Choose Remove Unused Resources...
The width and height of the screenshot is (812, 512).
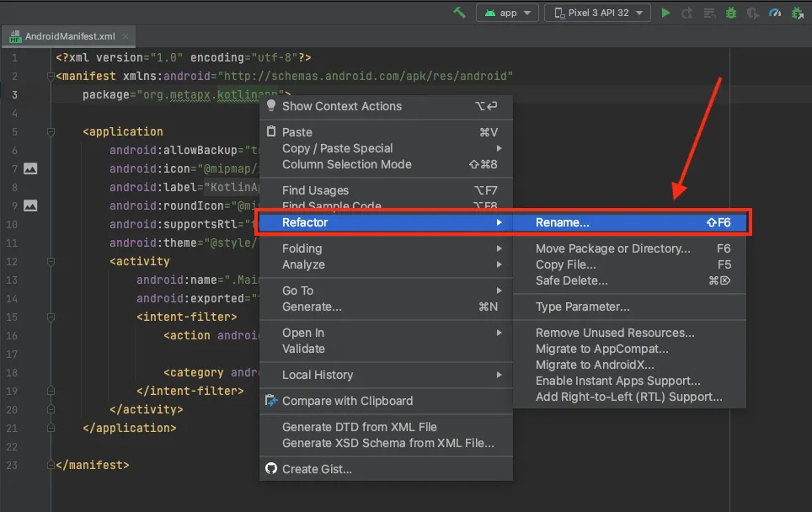point(630,333)
